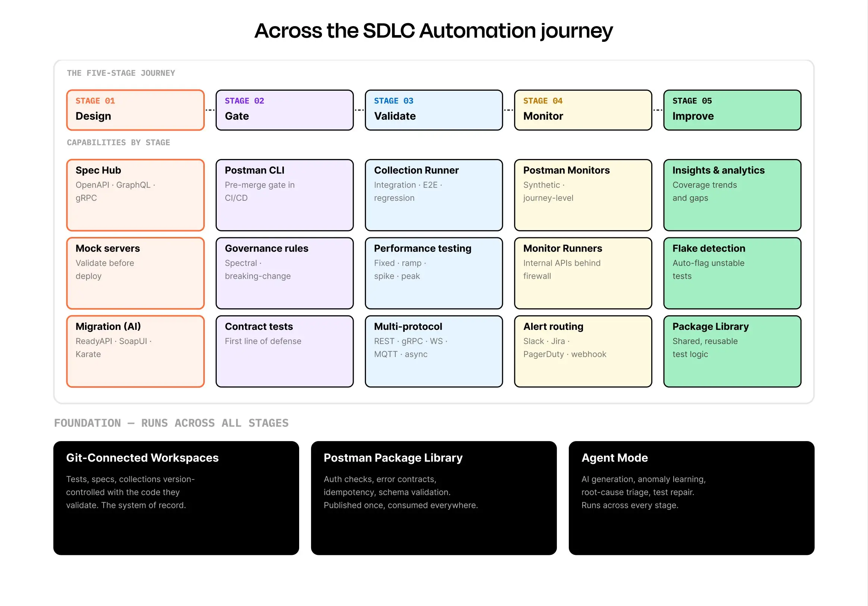Click 'Shared, reusable test logic' text
The image size is (868, 606).
[705, 348]
